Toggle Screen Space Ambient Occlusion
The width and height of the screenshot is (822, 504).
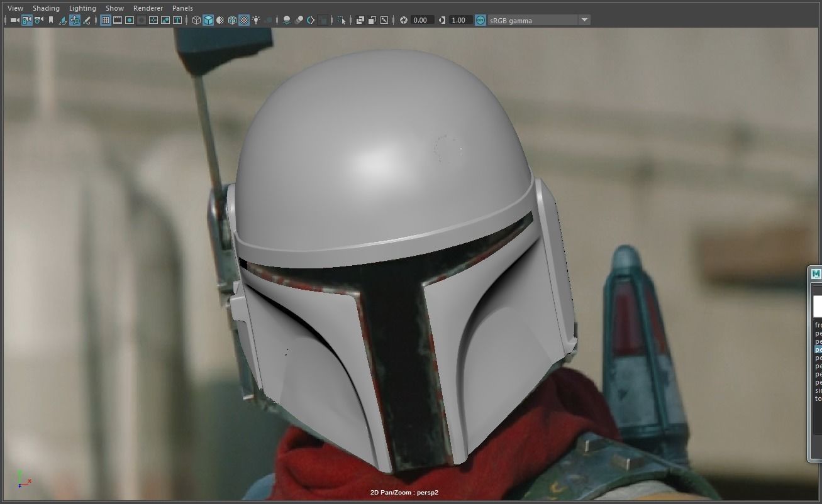click(287, 20)
